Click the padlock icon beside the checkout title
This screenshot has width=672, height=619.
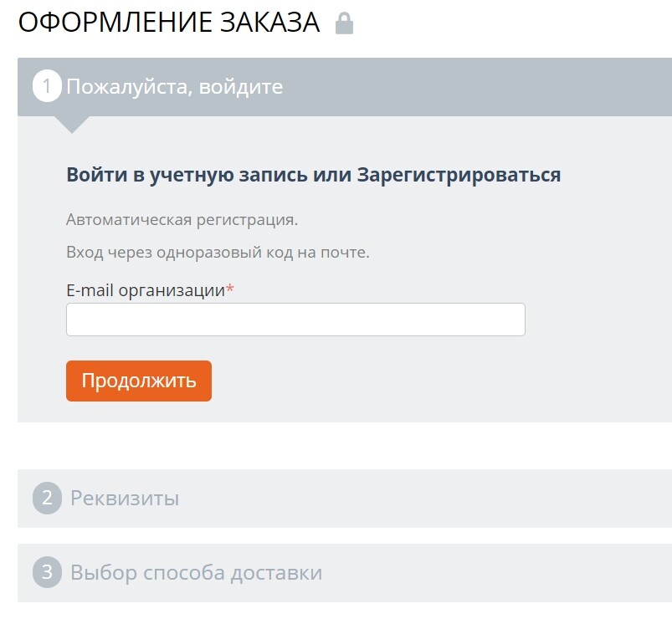tap(344, 23)
